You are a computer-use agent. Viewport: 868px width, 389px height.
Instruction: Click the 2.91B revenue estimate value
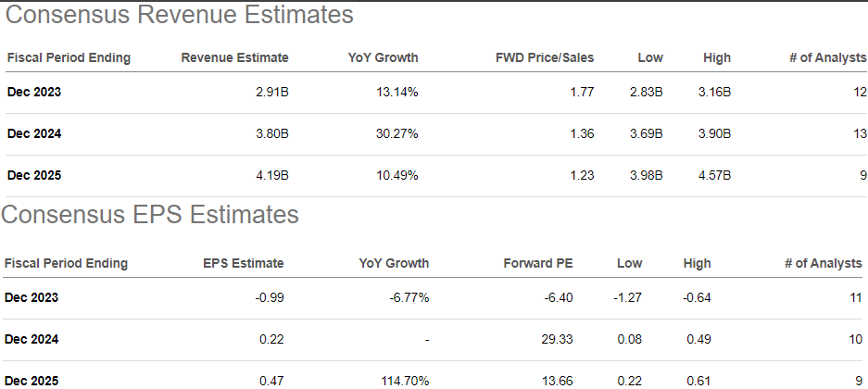click(x=272, y=92)
